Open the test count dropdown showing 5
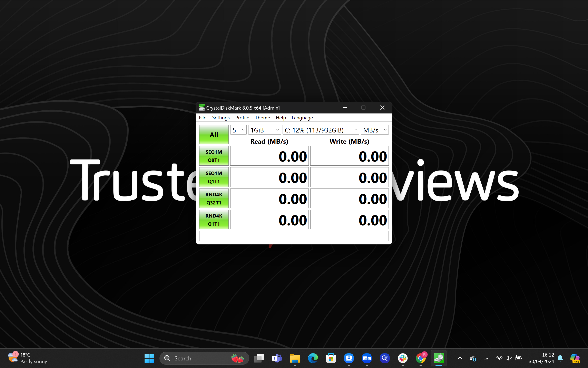 [238, 130]
